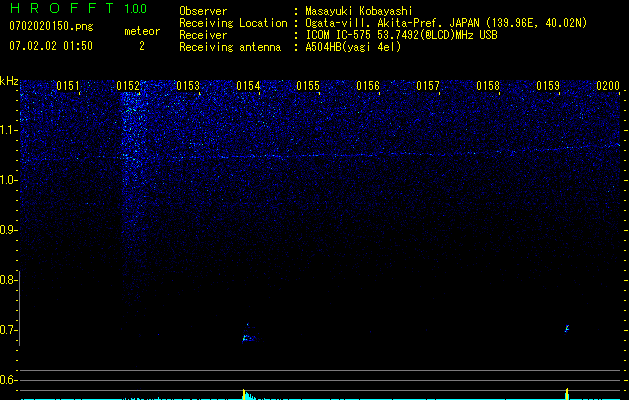Click the Receiver field label
This screenshot has height=400, width=629.
click(203, 35)
